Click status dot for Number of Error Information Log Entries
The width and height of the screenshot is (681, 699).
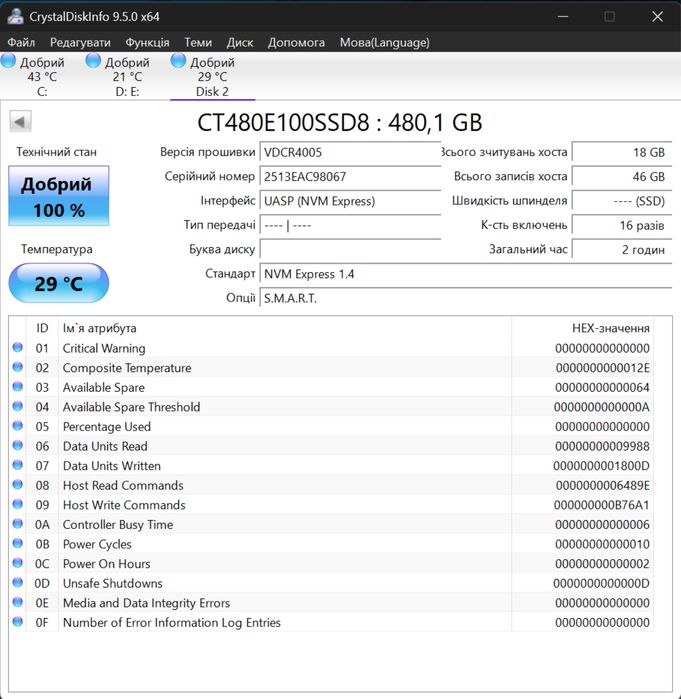tap(18, 622)
